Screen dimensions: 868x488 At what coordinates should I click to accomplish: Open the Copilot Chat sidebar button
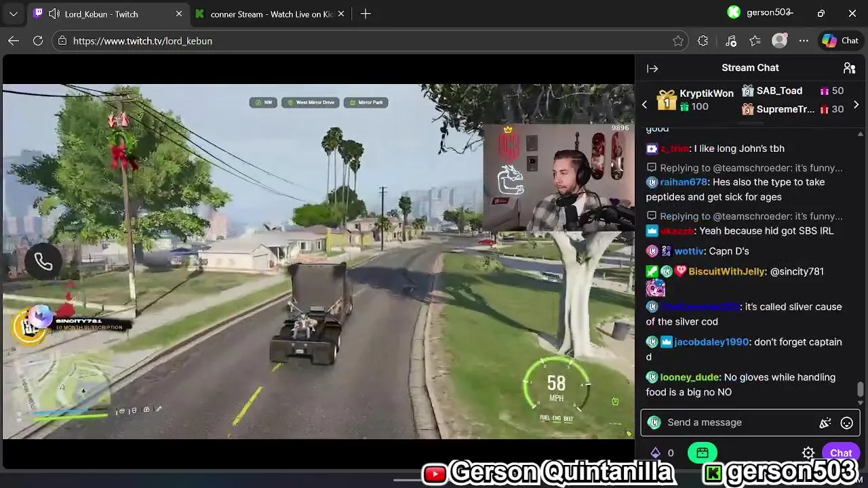[x=840, y=41]
